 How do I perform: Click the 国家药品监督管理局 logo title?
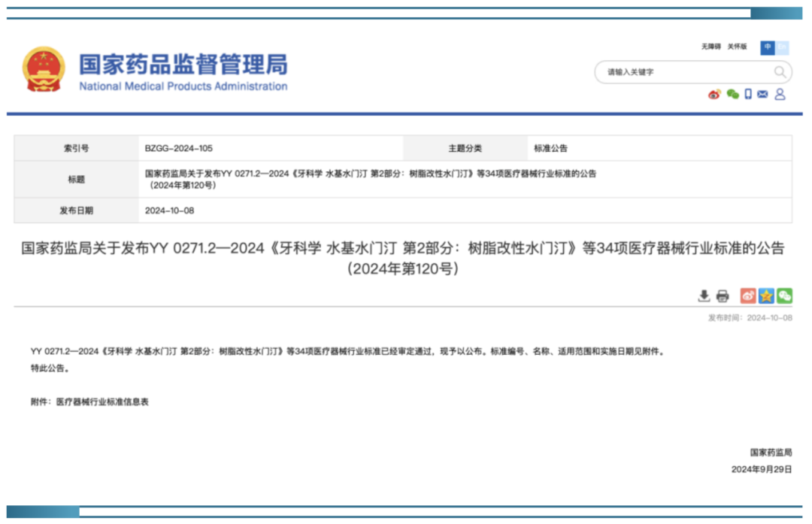pyautogui.click(x=183, y=64)
